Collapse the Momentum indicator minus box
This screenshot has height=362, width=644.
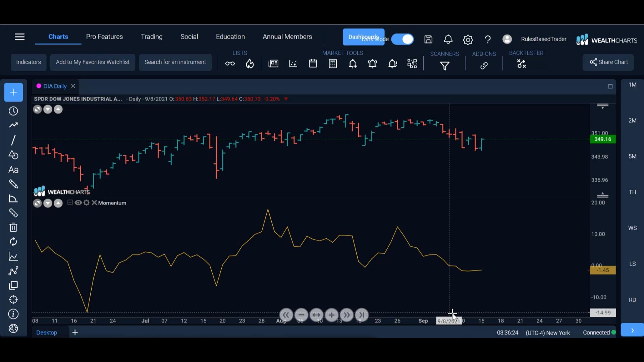coord(70,202)
